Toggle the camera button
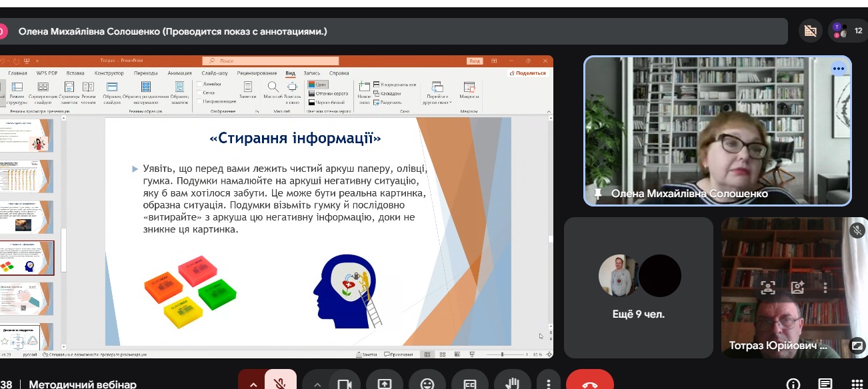The width and height of the screenshot is (868, 389). point(344,383)
